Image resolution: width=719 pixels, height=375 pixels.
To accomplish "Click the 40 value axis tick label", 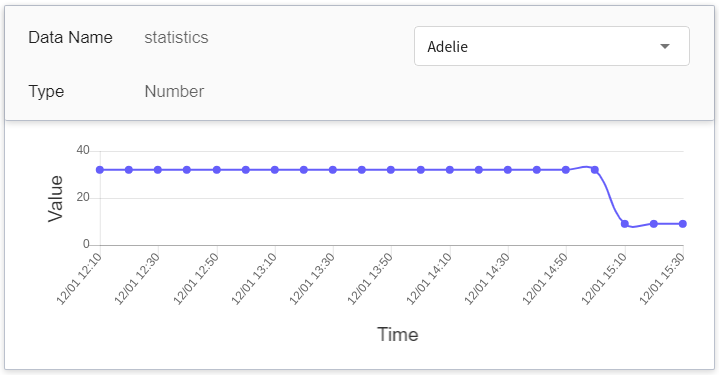I will pyautogui.click(x=83, y=150).
